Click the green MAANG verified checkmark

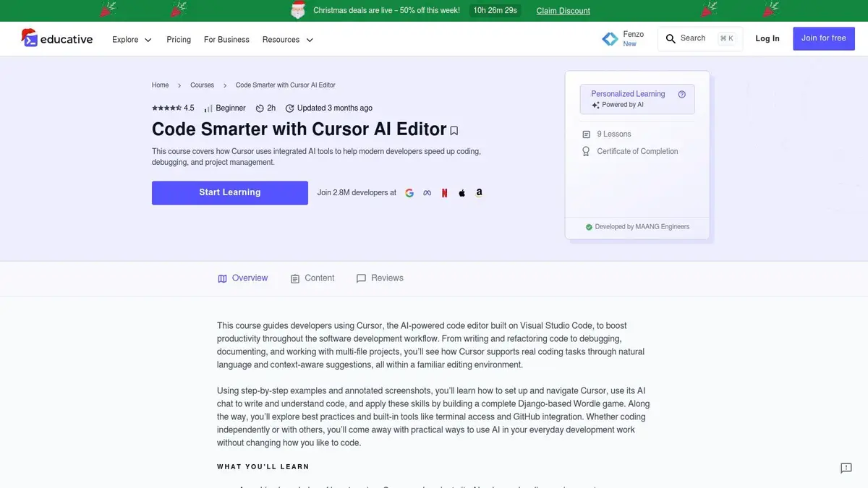(x=589, y=227)
